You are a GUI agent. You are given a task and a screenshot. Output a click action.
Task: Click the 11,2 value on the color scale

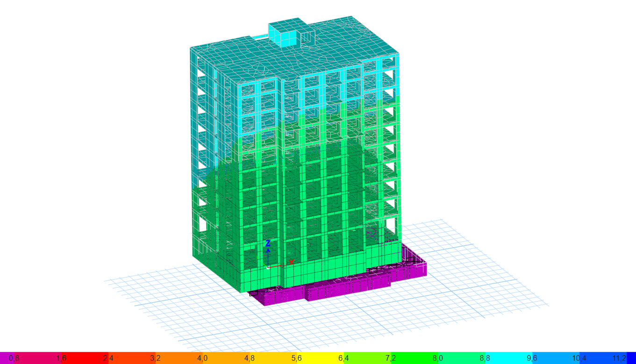[619, 358]
